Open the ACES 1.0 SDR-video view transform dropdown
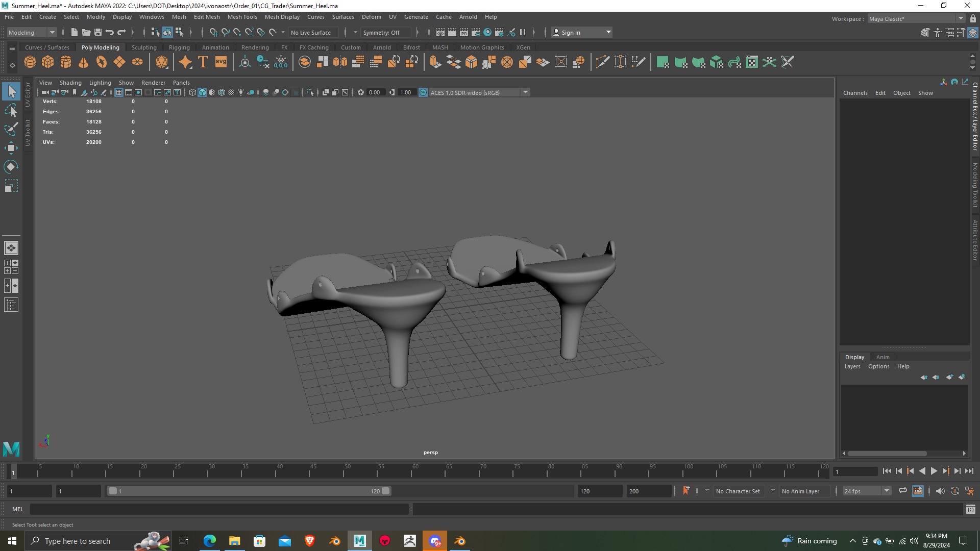The height and width of the screenshot is (551, 980). pyautogui.click(x=479, y=92)
